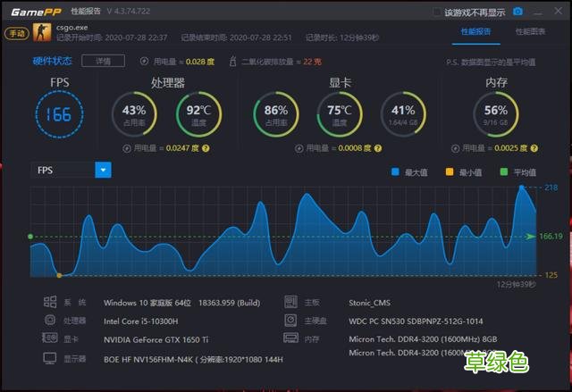This screenshot has height=392, width=572.
Task: Click the Windows system info icon
Action: (x=50, y=302)
